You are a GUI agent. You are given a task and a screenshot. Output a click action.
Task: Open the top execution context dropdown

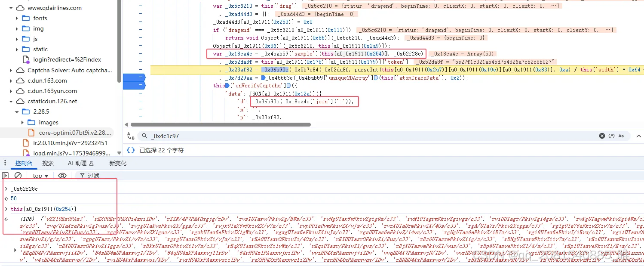[41, 176]
